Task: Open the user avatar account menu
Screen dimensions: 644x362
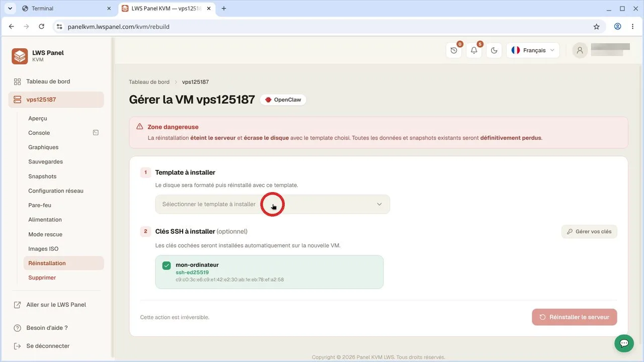Action: click(580, 50)
